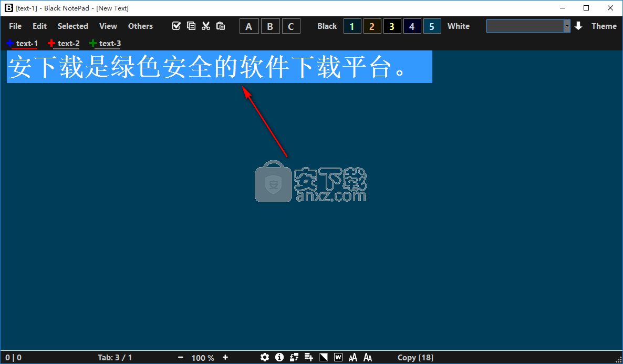Image resolution: width=623 pixels, height=364 pixels.
Task: Click the highlighted Chinese text line
Action: coord(220,67)
